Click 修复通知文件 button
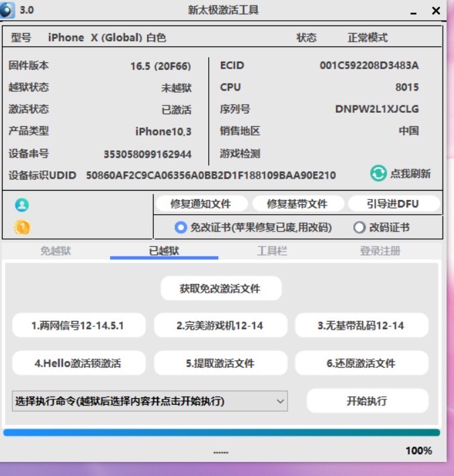Viewport: 454px width, 476px height. point(201,203)
